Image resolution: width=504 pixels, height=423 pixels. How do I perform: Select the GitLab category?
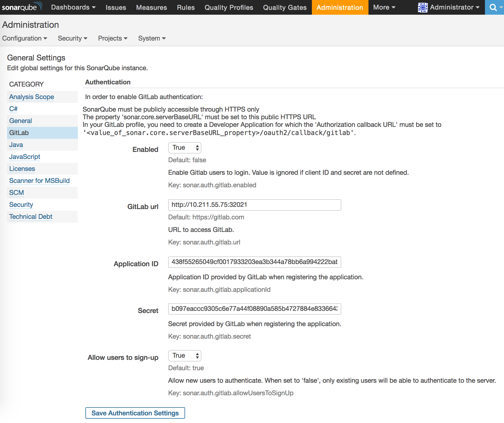(42, 133)
